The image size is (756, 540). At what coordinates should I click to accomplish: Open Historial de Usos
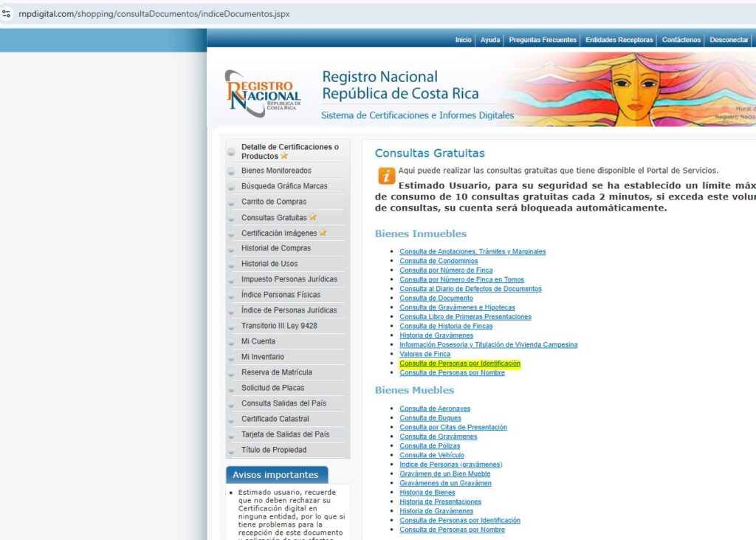269,264
